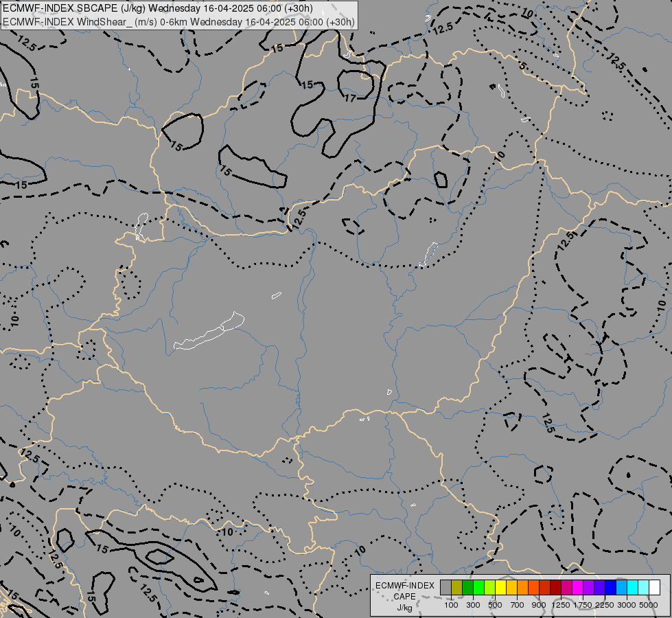
Task: Click the legend value 900
Action: point(539,605)
